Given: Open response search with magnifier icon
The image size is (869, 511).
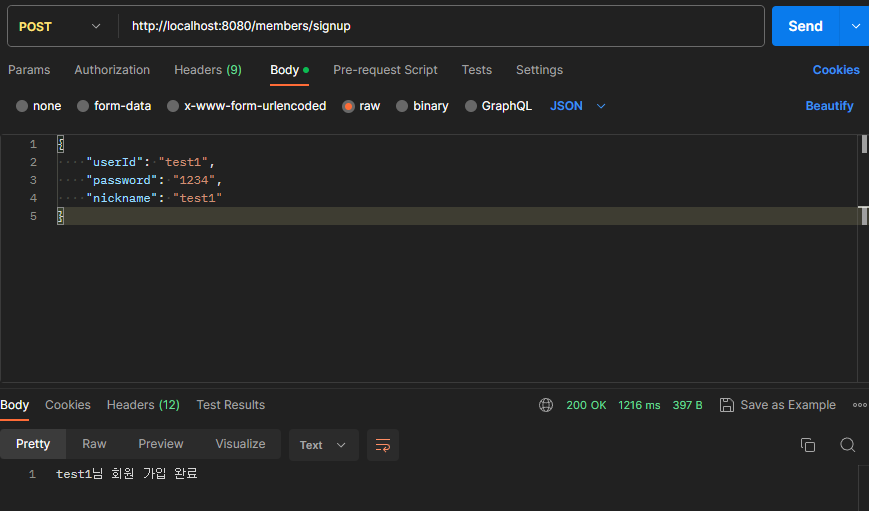Looking at the screenshot, I should [847, 444].
